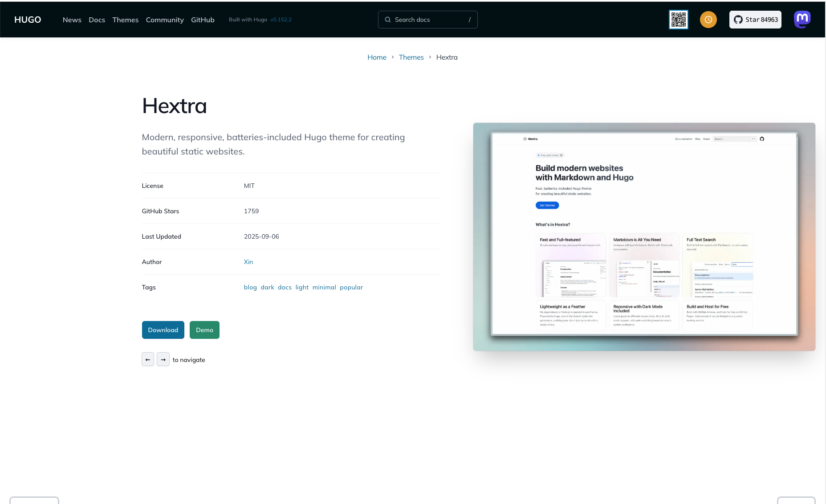This screenshot has height=504, width=826.
Task: Go to Themes in the top navigation
Action: point(125,20)
